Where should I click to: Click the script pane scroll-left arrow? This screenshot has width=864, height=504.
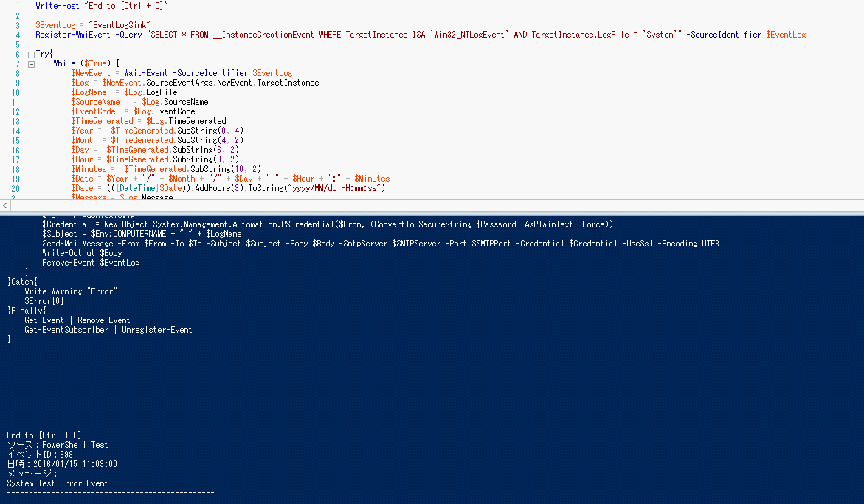[5, 205]
